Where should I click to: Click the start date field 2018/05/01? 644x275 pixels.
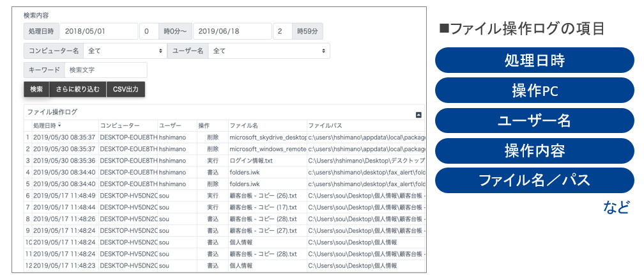click(98, 31)
